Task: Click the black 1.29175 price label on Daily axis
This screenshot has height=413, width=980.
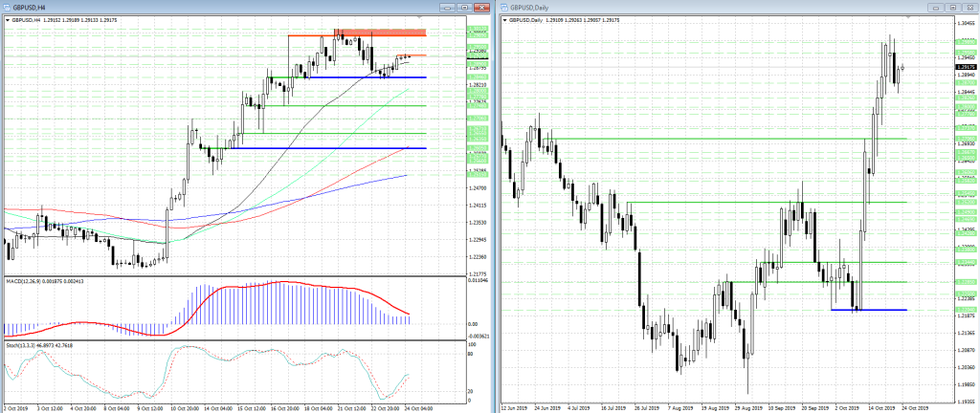Action: coord(964,67)
